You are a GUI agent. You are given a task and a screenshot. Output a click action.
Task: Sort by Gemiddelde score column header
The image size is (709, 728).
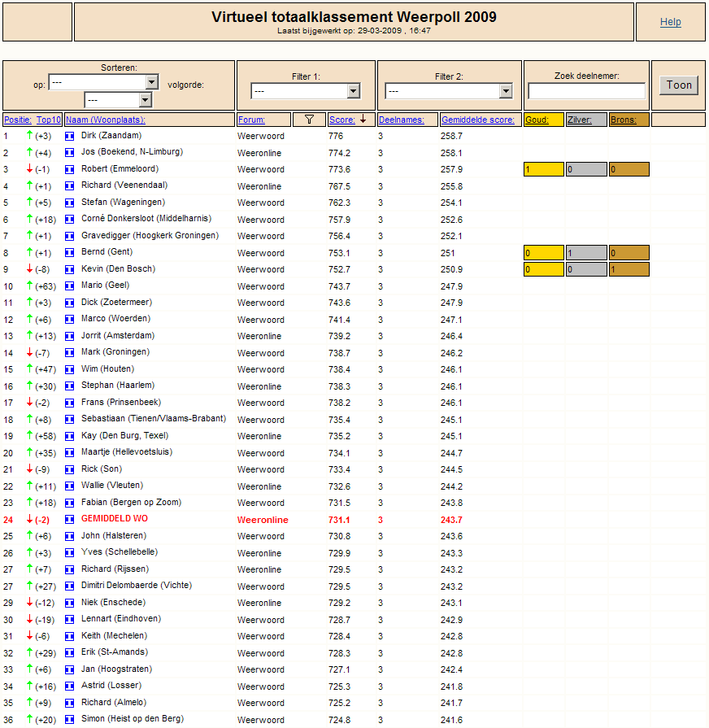coord(478,120)
